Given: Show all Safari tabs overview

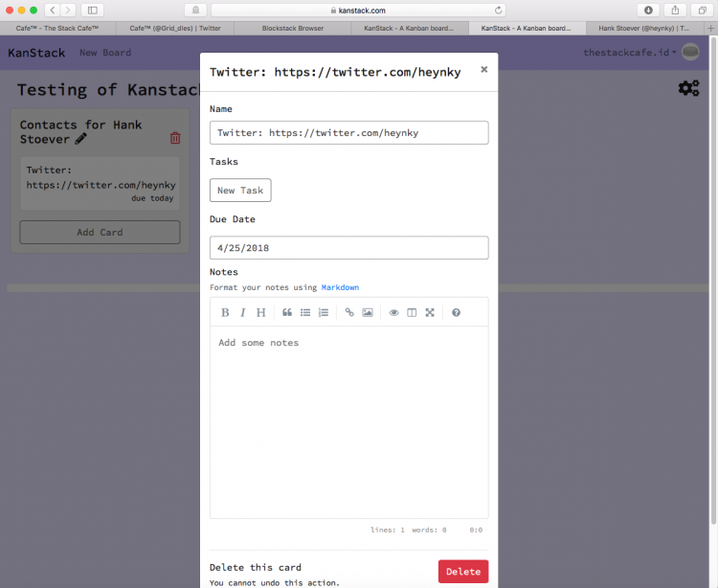Looking at the screenshot, I should pyautogui.click(x=702, y=11).
